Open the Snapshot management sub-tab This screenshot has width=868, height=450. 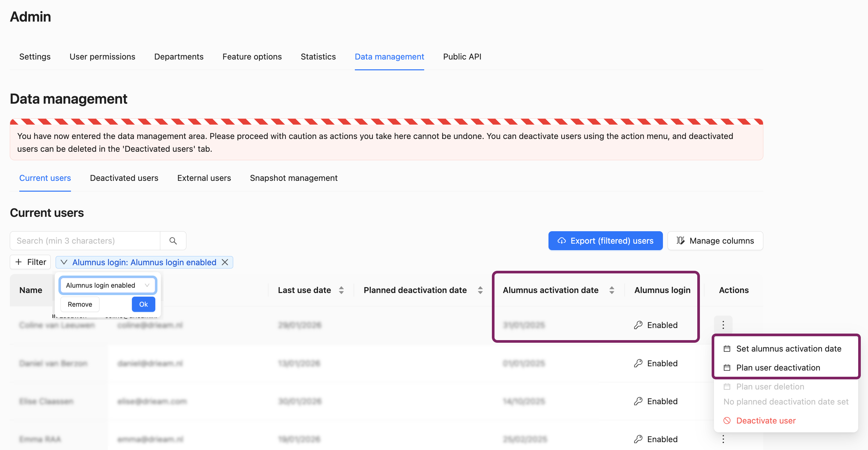coord(294,178)
